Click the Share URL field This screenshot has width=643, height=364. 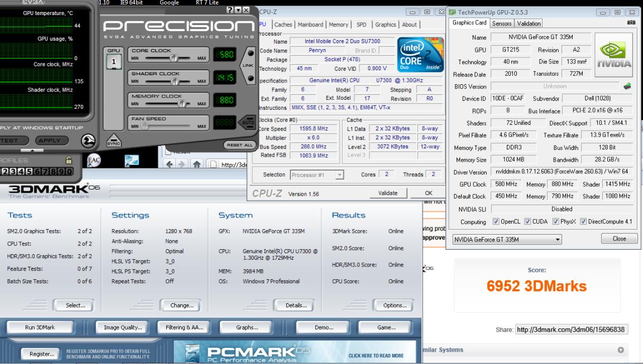click(571, 329)
